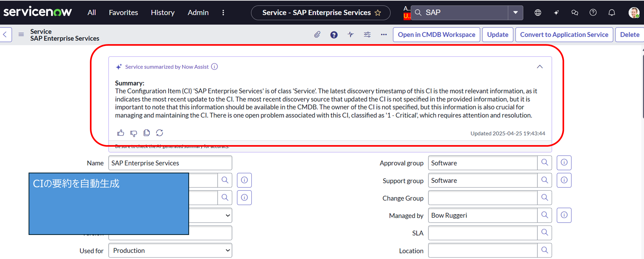Image resolution: width=644 pixels, height=259 pixels.
Task: Open the notifications bell
Action: (612, 12)
